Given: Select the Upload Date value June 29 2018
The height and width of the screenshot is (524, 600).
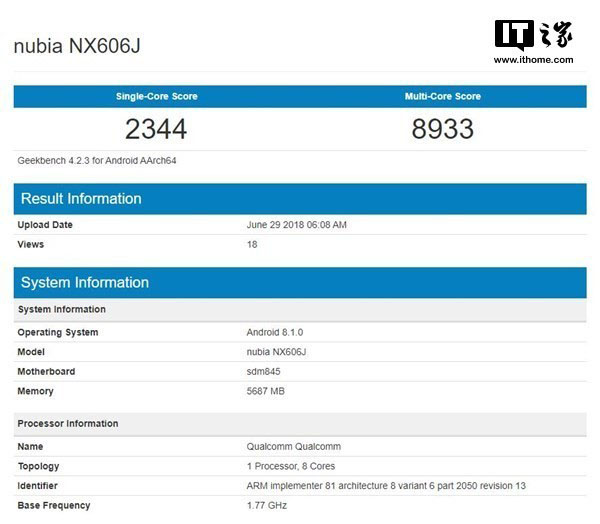Looking at the screenshot, I should click(x=297, y=225).
